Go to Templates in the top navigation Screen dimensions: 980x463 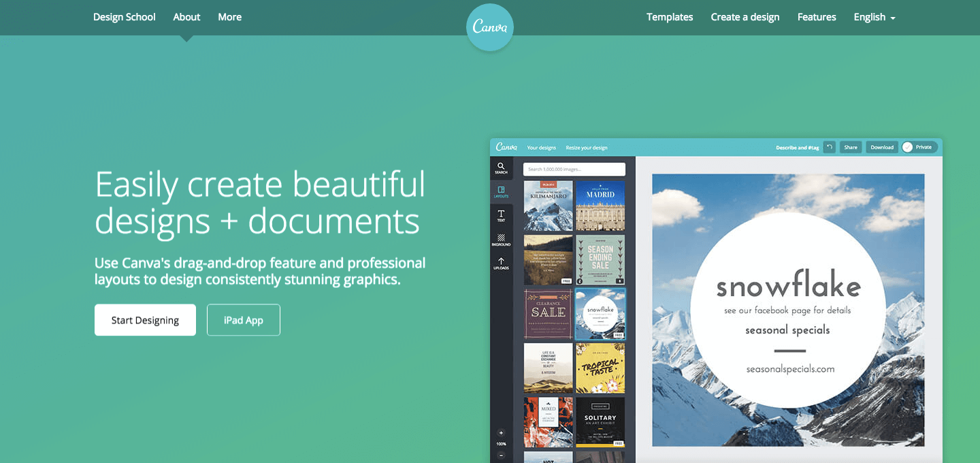click(670, 17)
